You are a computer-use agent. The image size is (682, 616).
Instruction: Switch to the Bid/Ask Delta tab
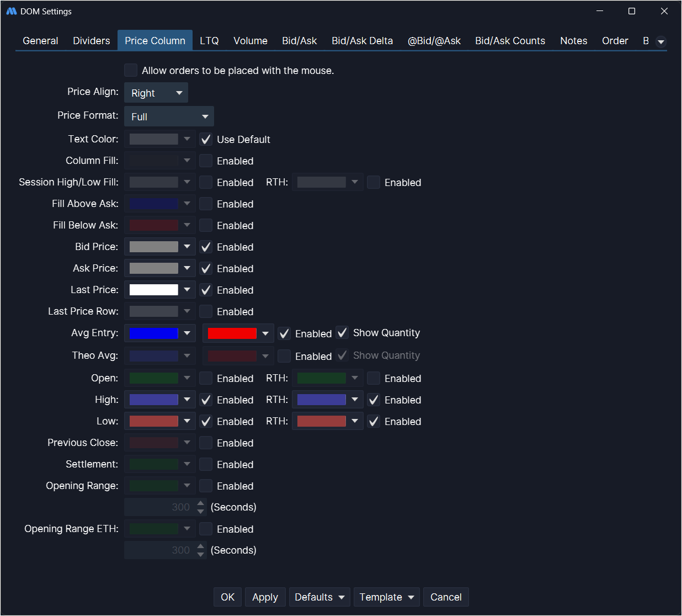(x=362, y=41)
